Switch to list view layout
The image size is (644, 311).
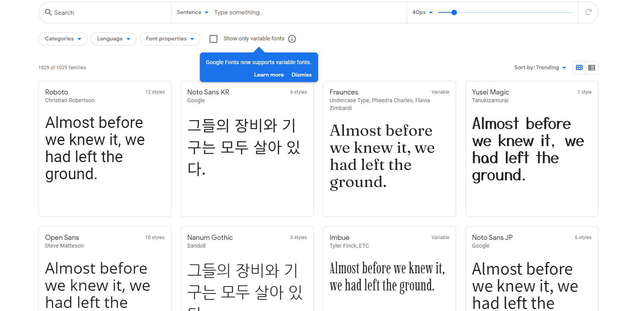point(591,68)
